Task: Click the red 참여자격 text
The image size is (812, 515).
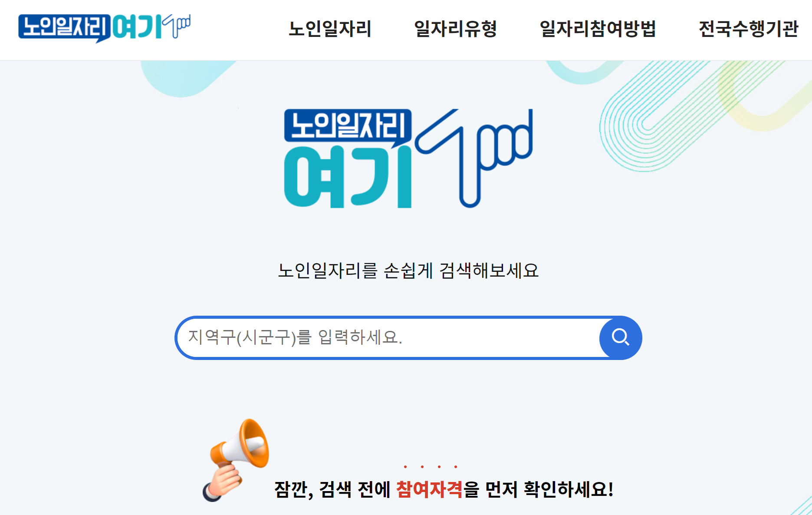Action: (430, 489)
